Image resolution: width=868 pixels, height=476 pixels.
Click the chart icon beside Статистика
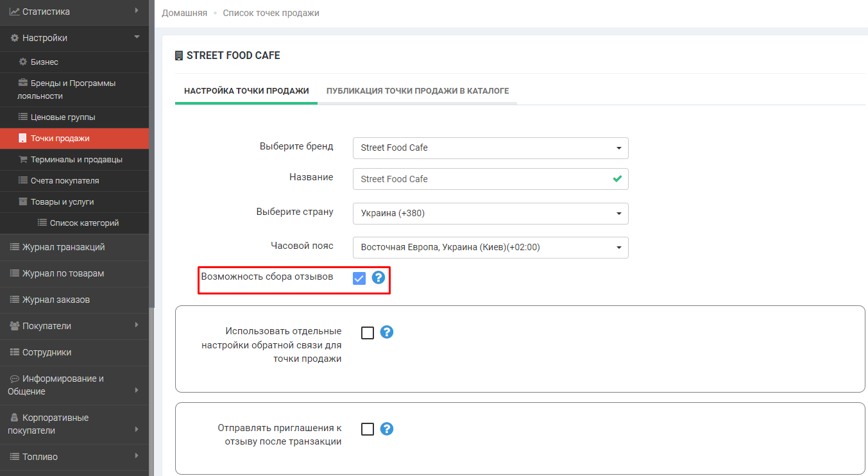tap(14, 12)
